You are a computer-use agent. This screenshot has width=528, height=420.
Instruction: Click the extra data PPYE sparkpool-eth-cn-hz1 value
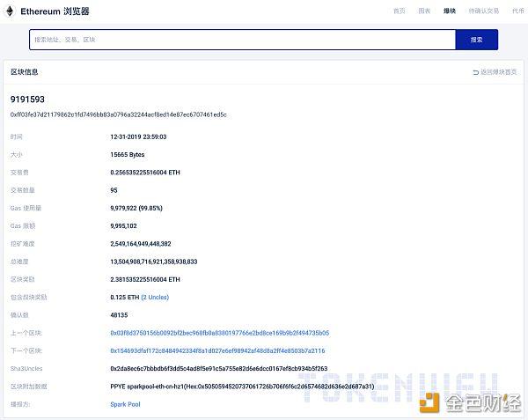243,387
